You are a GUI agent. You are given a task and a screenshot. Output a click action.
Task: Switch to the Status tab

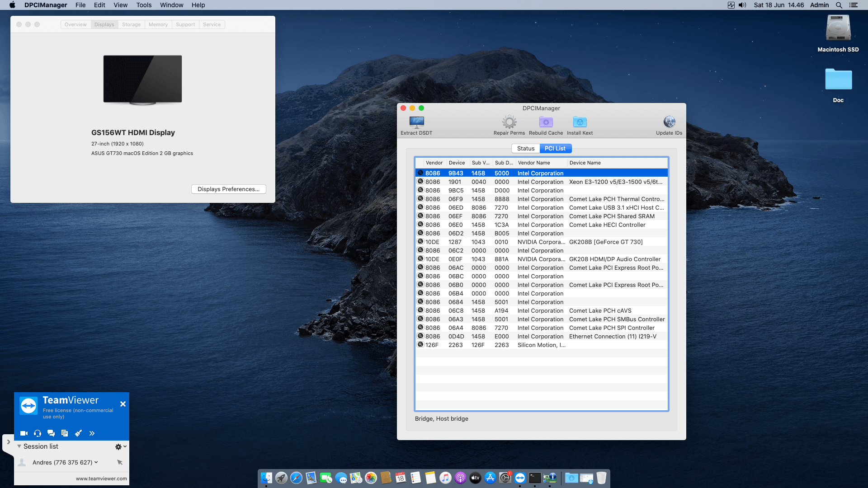point(525,148)
